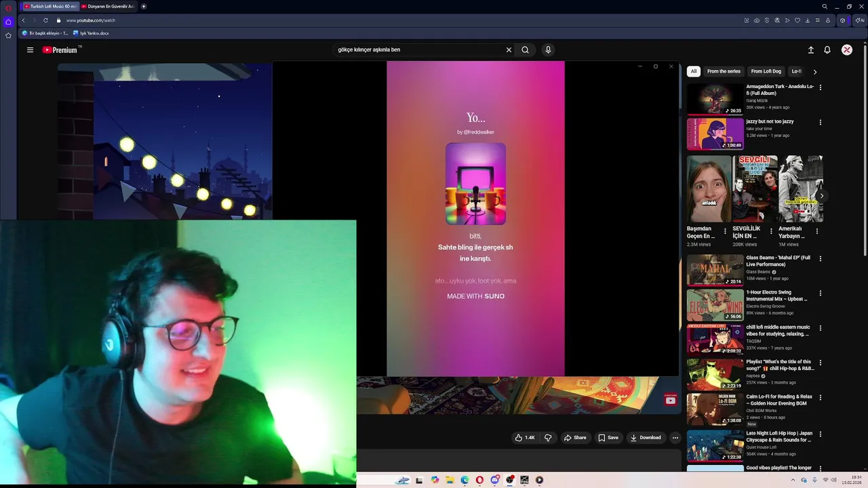Open File Explorer from taskbar

pos(449,480)
